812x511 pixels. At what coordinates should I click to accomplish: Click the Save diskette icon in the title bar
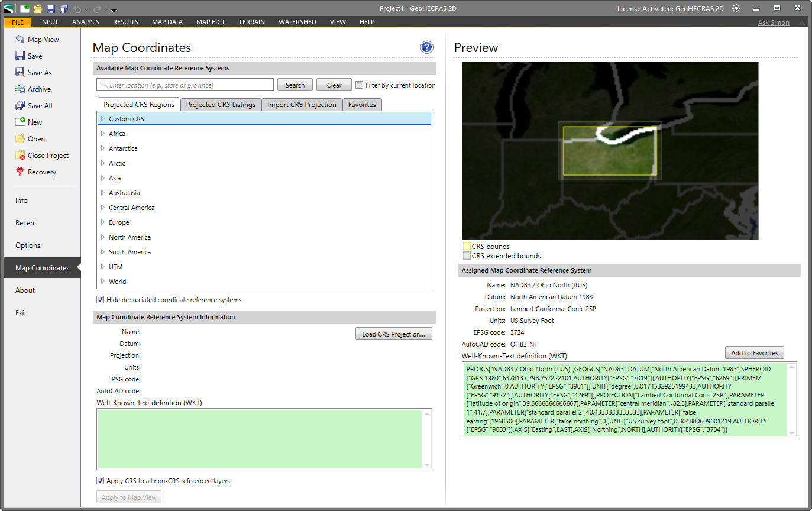[50, 8]
